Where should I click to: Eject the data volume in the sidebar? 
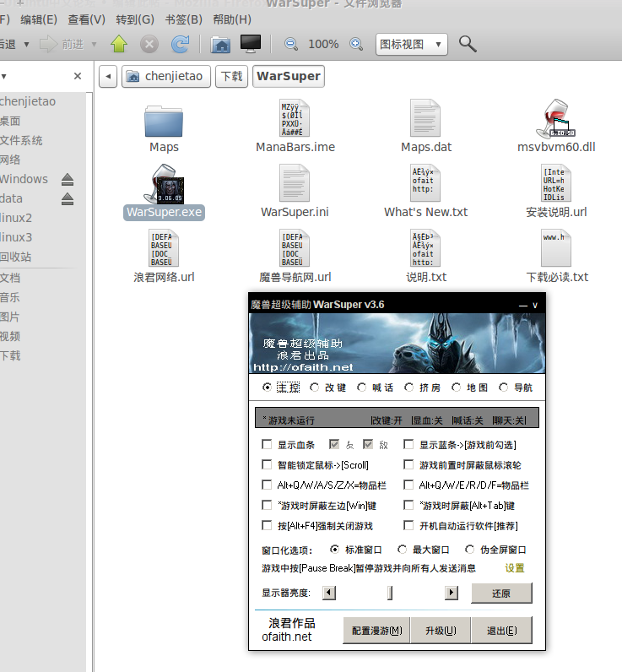coord(68,199)
